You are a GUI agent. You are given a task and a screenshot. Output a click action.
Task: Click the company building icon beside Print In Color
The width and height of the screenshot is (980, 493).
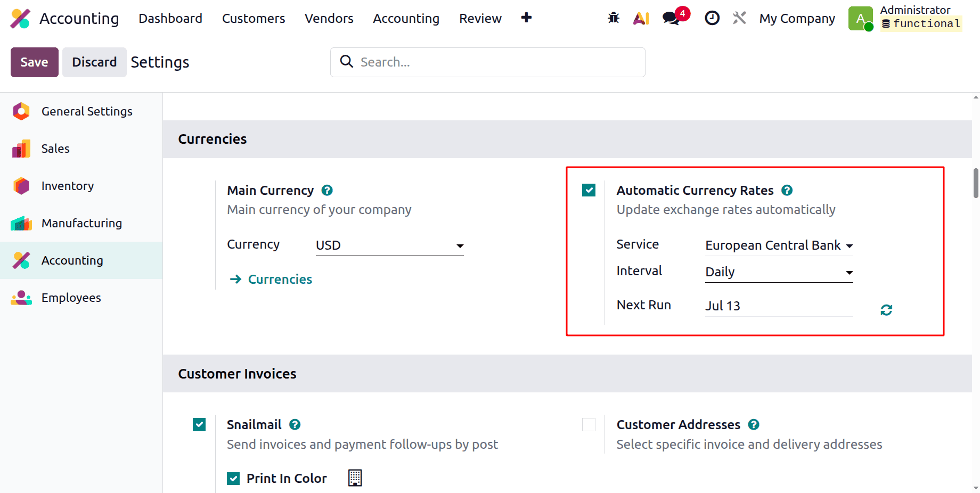pyautogui.click(x=355, y=478)
